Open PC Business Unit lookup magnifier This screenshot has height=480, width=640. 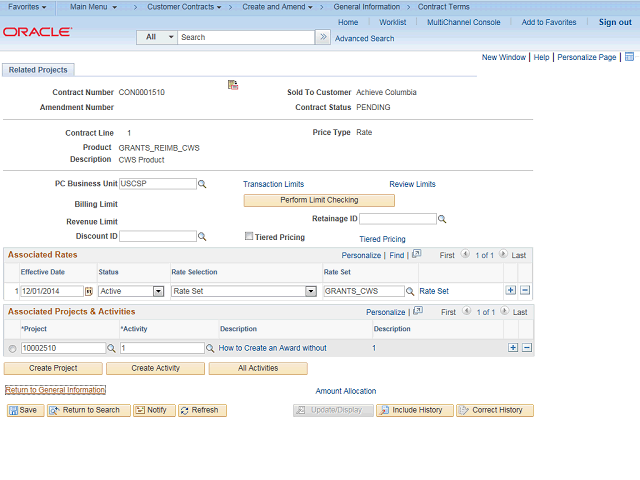[202, 184]
